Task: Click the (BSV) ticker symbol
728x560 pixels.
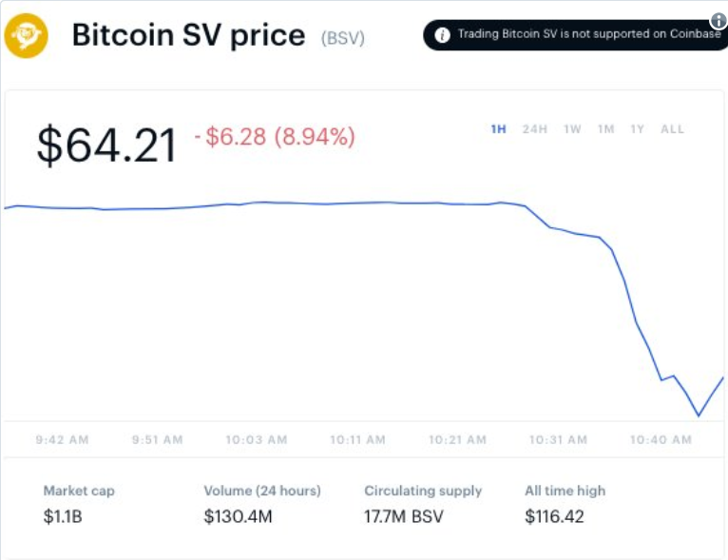Action: (x=343, y=38)
